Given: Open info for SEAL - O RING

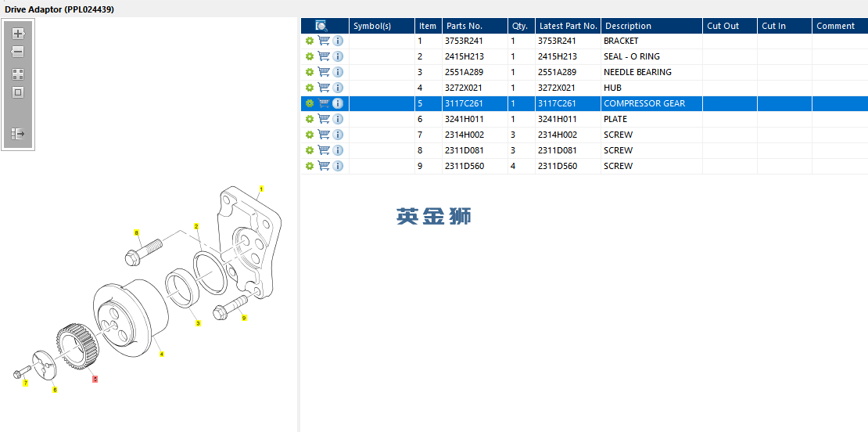Looking at the screenshot, I should [338, 56].
